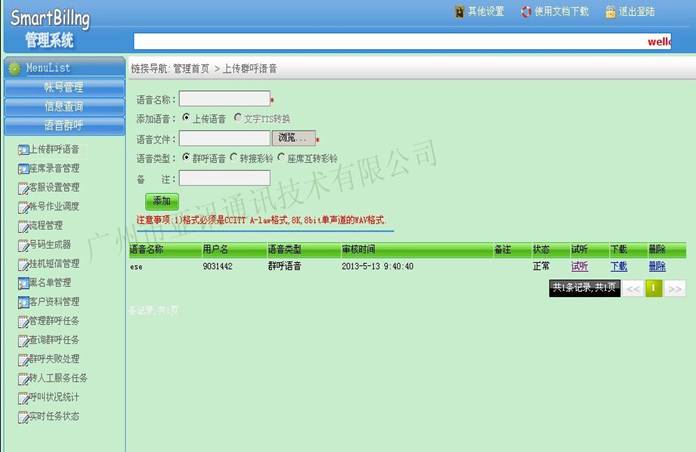The image size is (696, 452).
Task: Click the 其他设置 icon in header
Action: point(460,12)
